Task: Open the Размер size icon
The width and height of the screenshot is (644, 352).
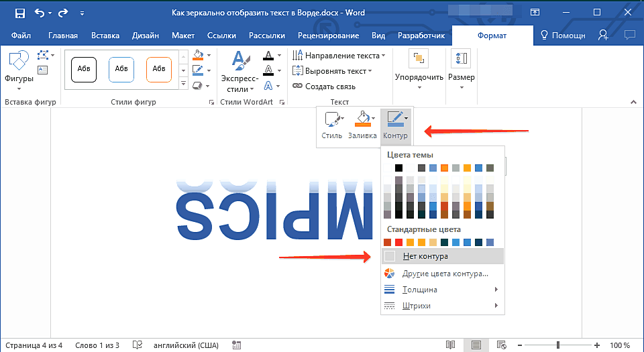Action: point(461,60)
